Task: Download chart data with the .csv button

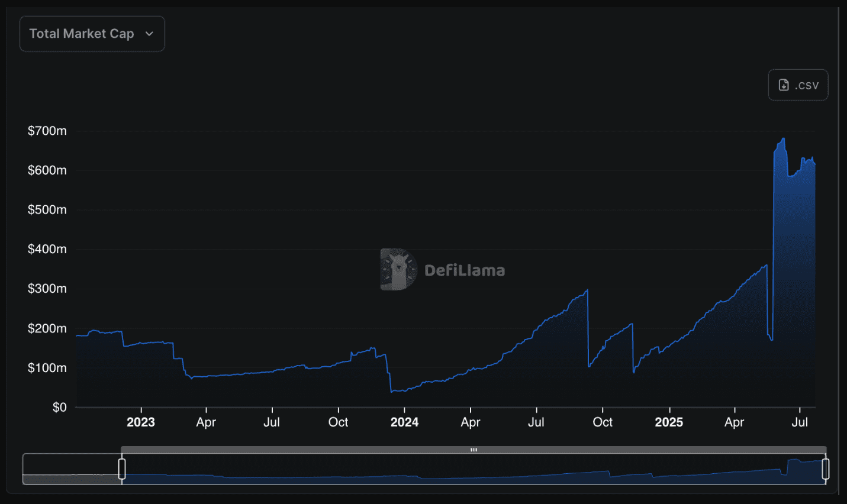Action: (x=797, y=85)
